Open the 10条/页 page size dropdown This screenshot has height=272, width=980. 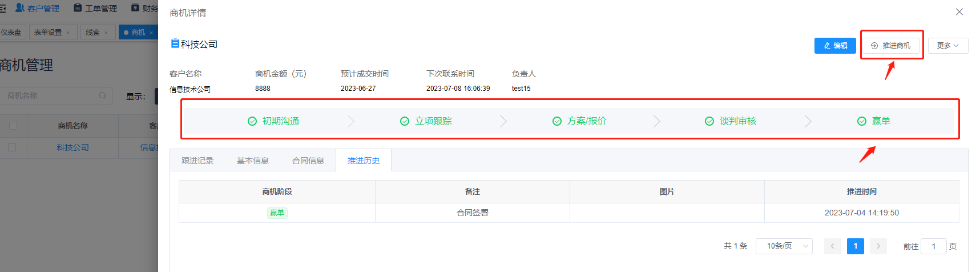[x=784, y=246]
